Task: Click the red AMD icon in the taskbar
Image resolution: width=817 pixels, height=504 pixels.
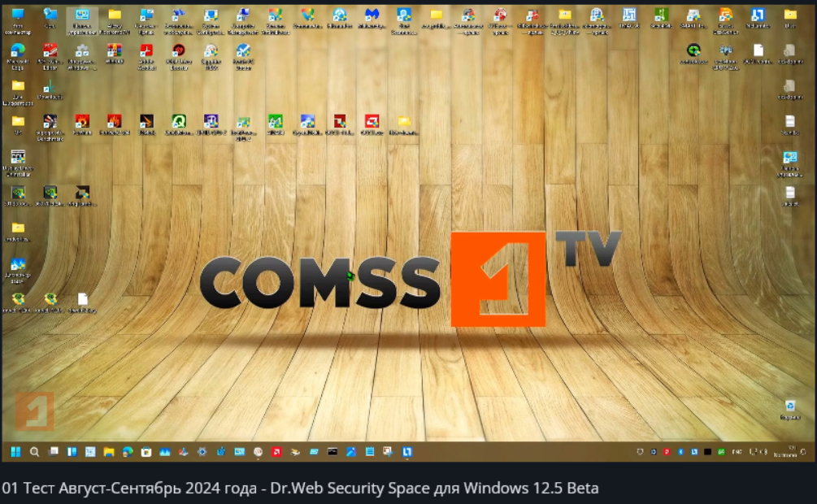Action: tap(276, 452)
